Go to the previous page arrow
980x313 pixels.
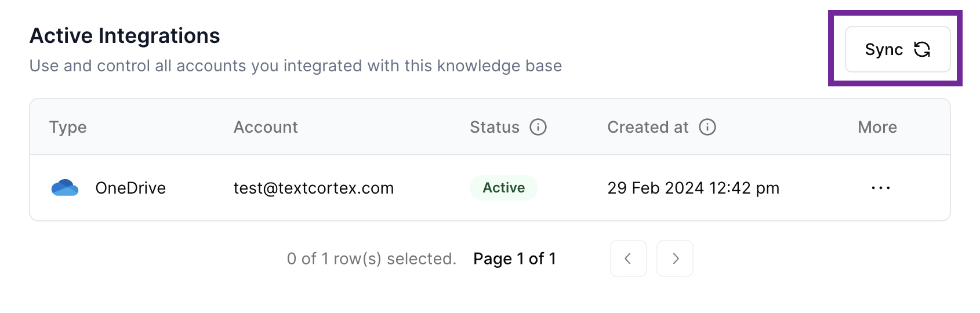pos(628,259)
